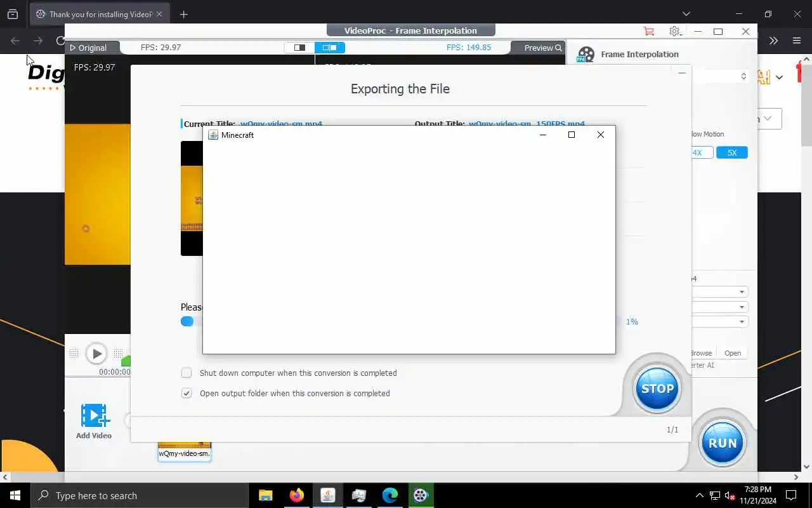Click the muted volume tray icon

[x=730, y=495]
